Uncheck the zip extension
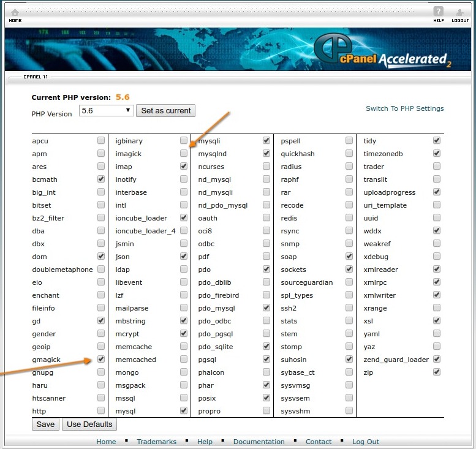The height and width of the screenshot is (449, 476). [437, 372]
